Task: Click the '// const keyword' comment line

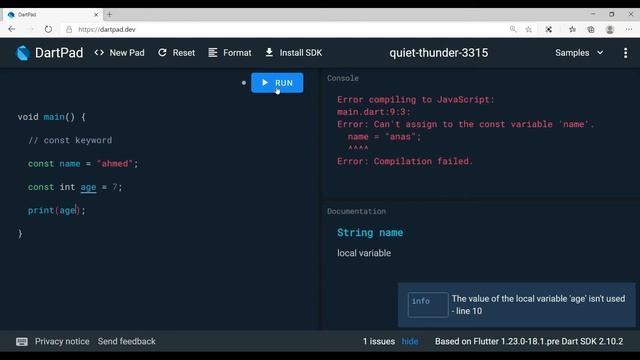Action: point(70,140)
